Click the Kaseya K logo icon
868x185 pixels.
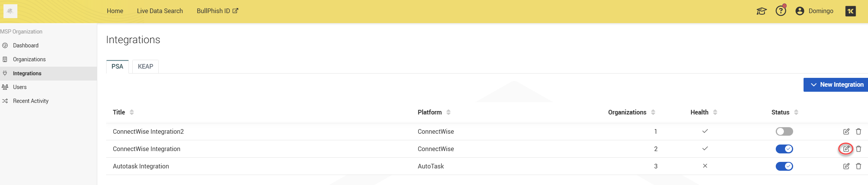(850, 11)
